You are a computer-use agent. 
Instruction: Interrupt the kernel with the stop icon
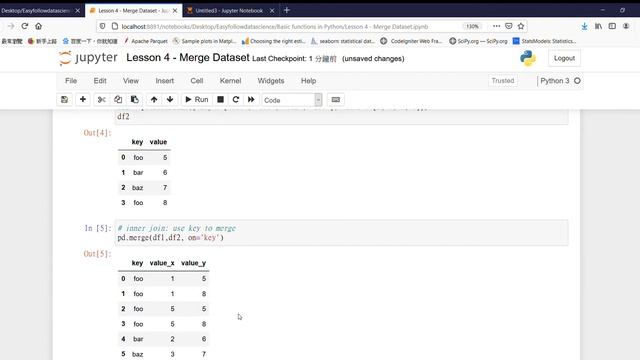[220, 100]
